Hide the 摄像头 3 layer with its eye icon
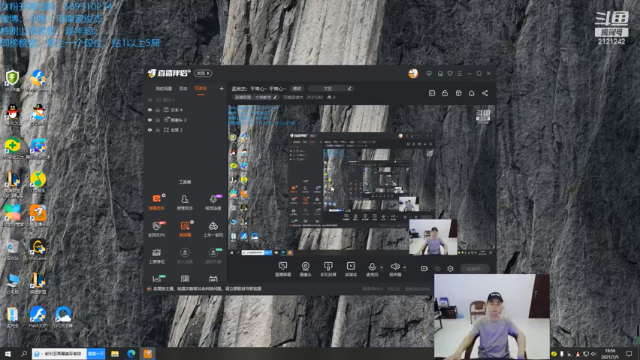Image resolution: width=640 pixels, height=360 pixels. click(x=150, y=120)
